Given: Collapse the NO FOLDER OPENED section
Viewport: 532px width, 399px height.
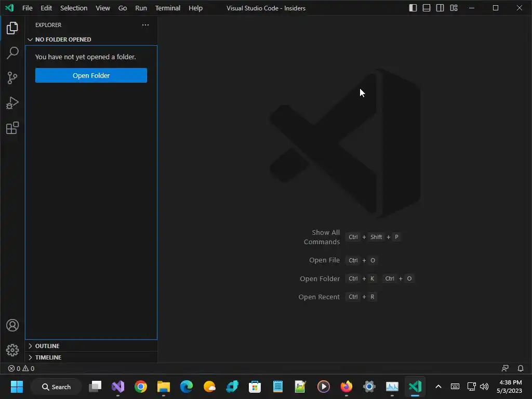Looking at the screenshot, I should pos(91,39).
